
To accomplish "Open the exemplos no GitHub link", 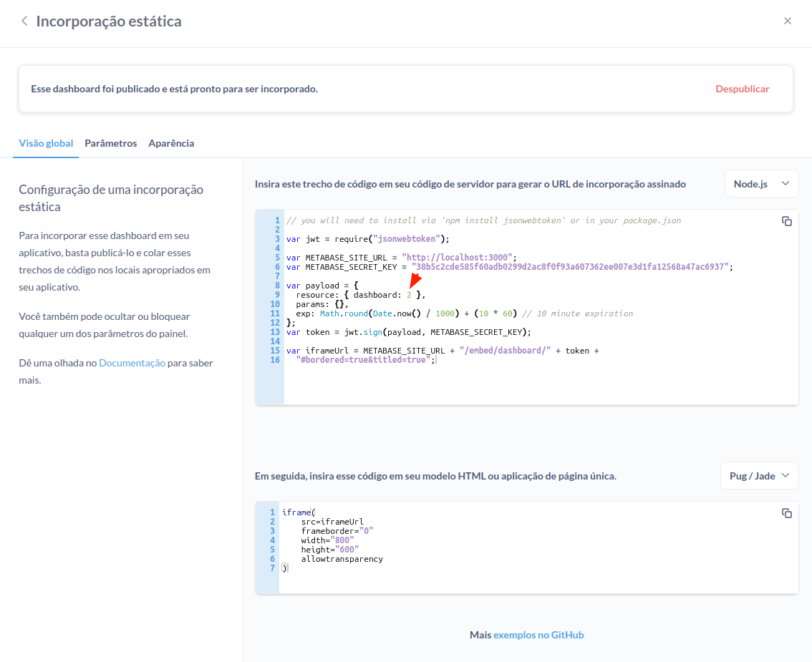I will [538, 635].
